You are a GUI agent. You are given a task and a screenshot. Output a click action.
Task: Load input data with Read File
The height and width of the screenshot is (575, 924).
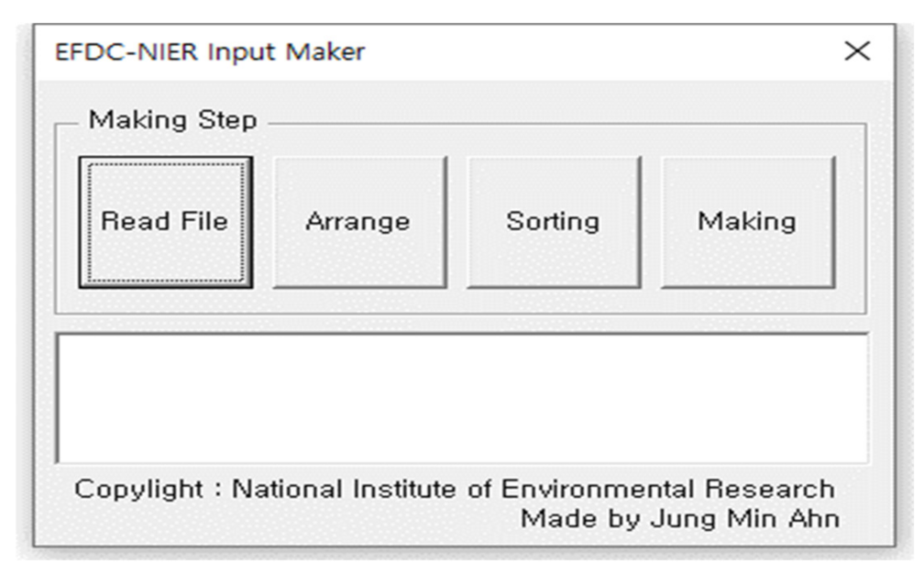tap(165, 222)
